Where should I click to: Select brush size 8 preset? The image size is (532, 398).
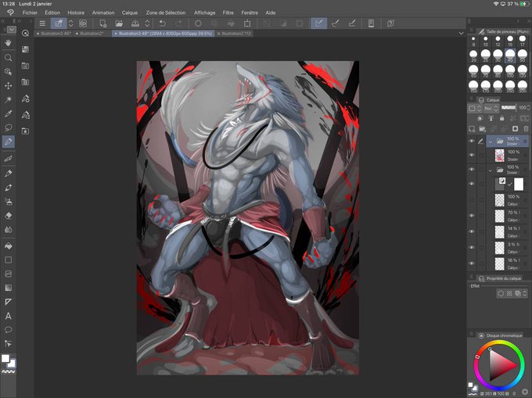click(x=473, y=41)
